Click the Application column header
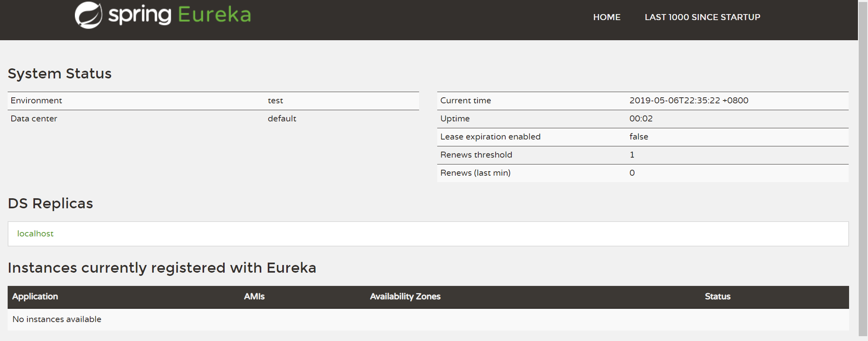This screenshot has width=868, height=341. 35,296
